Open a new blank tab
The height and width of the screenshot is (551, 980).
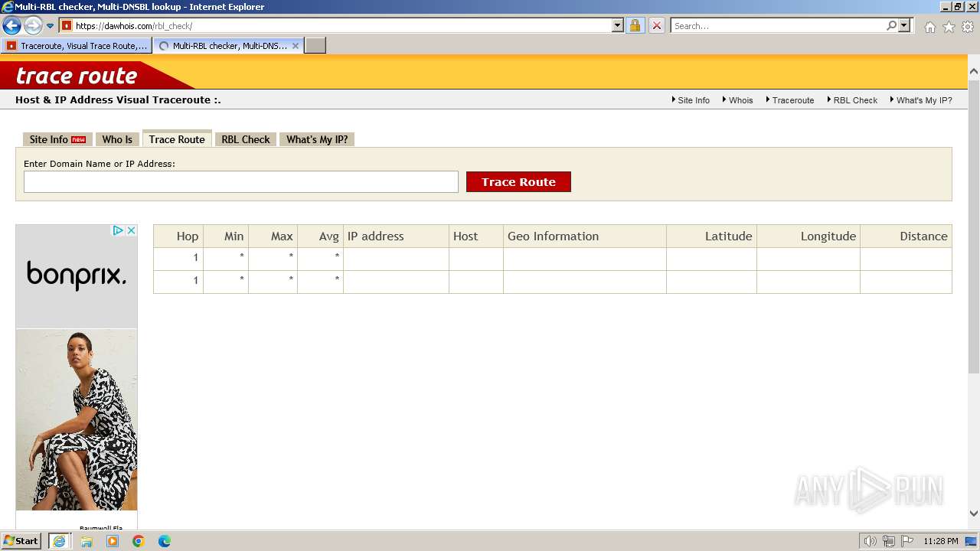click(x=315, y=46)
